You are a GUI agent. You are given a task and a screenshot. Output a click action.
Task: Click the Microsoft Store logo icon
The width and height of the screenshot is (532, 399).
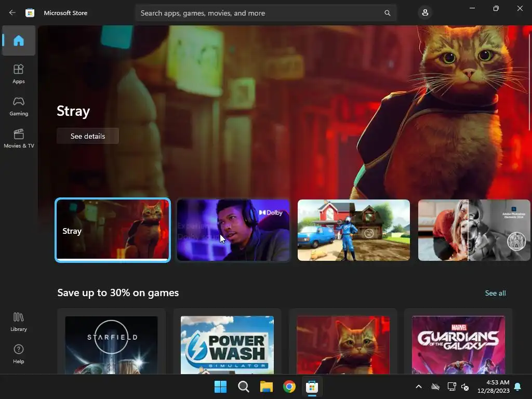(x=30, y=13)
